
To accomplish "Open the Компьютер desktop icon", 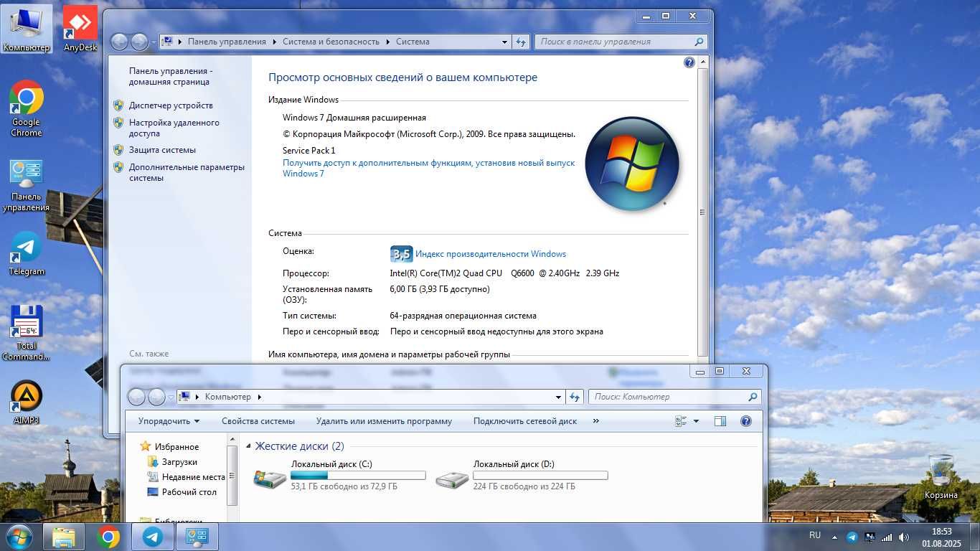I will (27, 29).
